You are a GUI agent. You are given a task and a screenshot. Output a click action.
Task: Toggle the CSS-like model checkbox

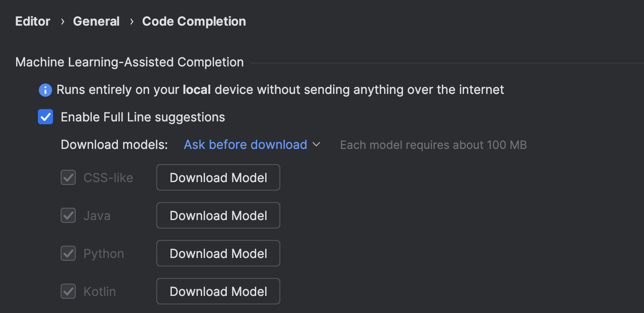point(68,177)
